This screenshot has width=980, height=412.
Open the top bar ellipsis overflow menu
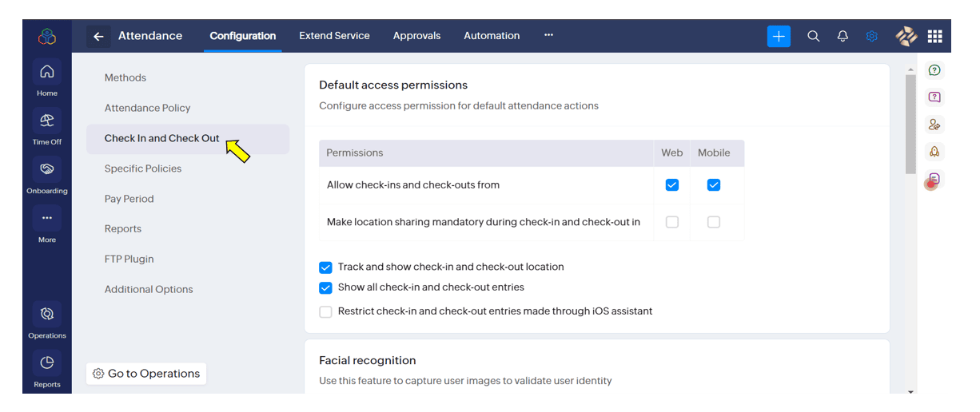(548, 35)
